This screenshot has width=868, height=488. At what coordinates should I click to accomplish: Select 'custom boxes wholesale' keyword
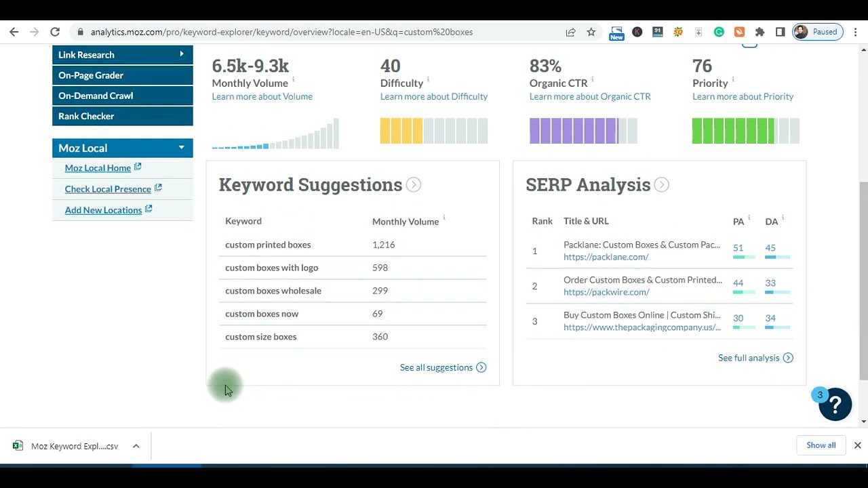pyautogui.click(x=273, y=291)
